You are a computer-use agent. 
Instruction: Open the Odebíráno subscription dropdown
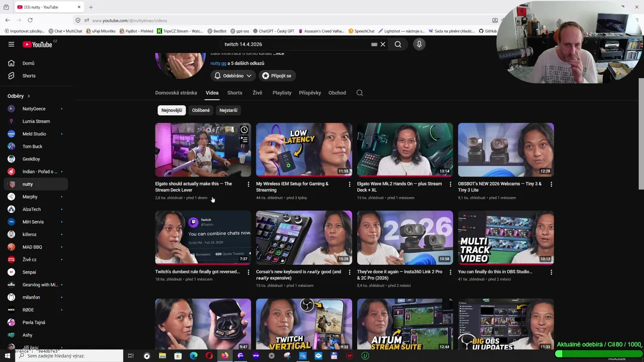coord(233,76)
